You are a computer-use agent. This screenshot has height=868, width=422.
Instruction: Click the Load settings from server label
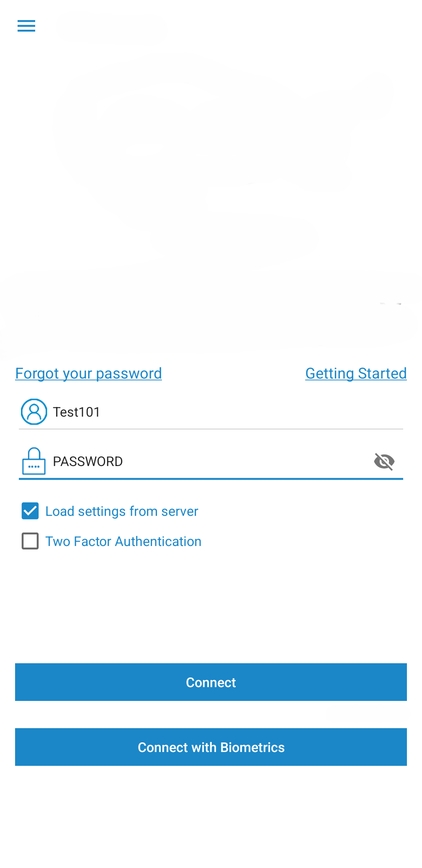pyautogui.click(x=121, y=511)
